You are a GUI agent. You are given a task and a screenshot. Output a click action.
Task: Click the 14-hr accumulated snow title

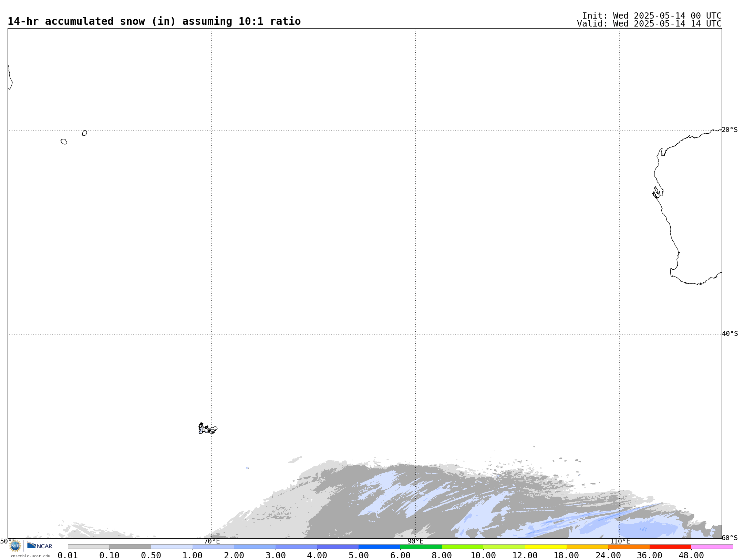pos(154,21)
